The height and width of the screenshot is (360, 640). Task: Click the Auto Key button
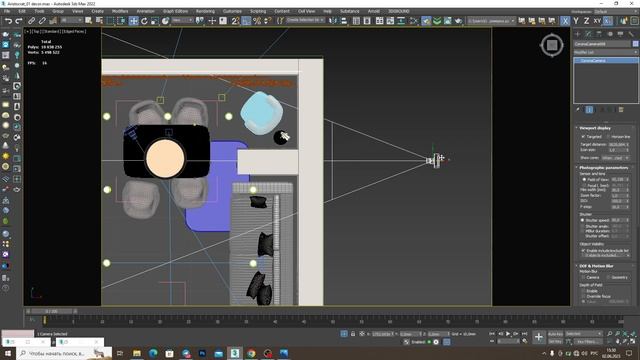555,334
